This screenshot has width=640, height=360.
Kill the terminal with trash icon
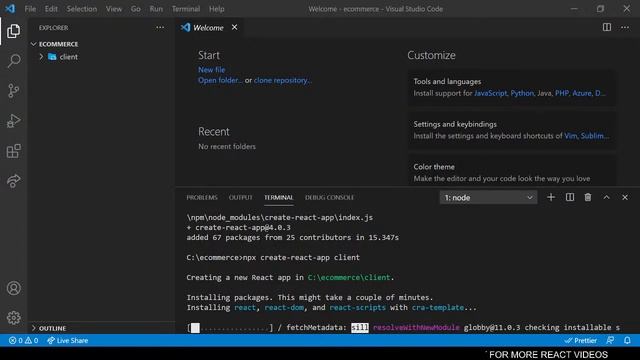pyautogui.click(x=588, y=198)
